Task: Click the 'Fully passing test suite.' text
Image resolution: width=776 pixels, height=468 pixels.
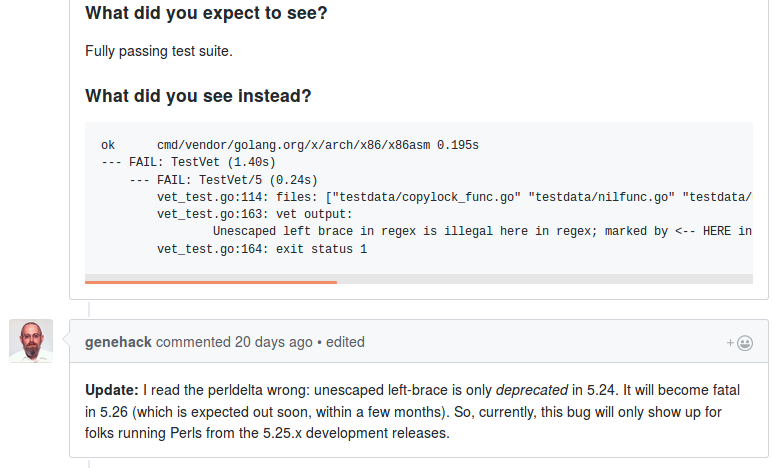Action: (158, 50)
